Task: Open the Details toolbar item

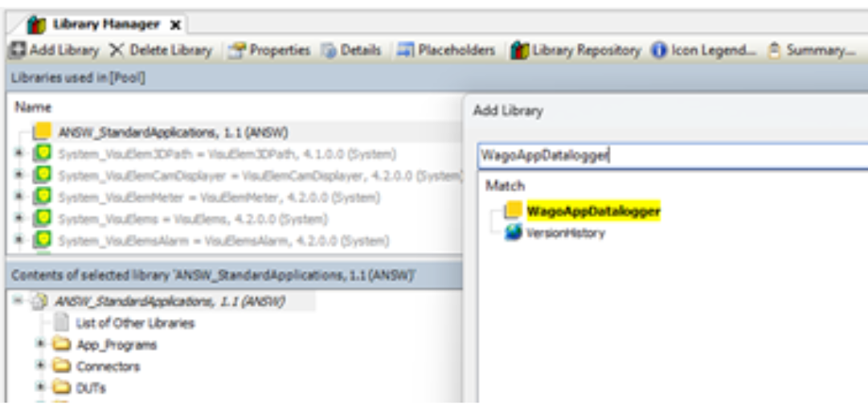Action: click(351, 51)
